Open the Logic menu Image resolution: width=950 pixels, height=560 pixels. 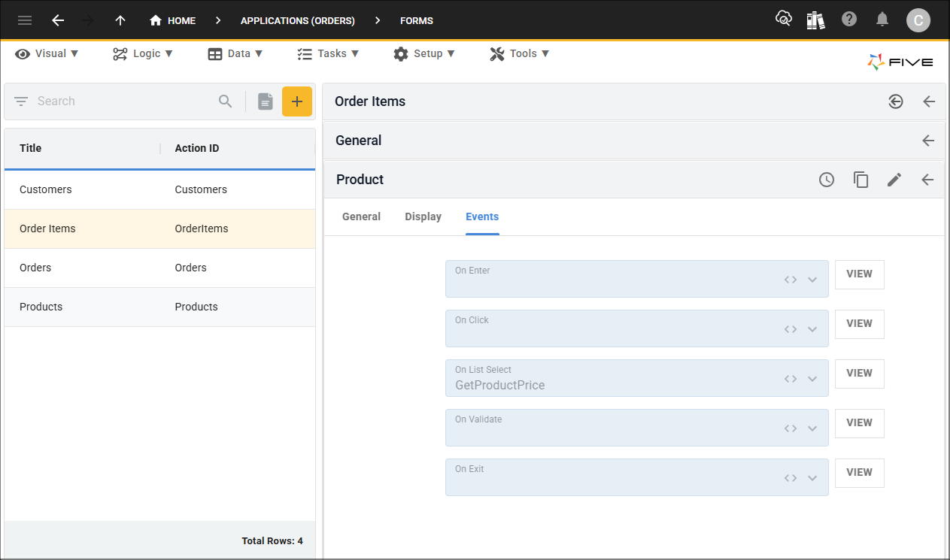click(143, 53)
